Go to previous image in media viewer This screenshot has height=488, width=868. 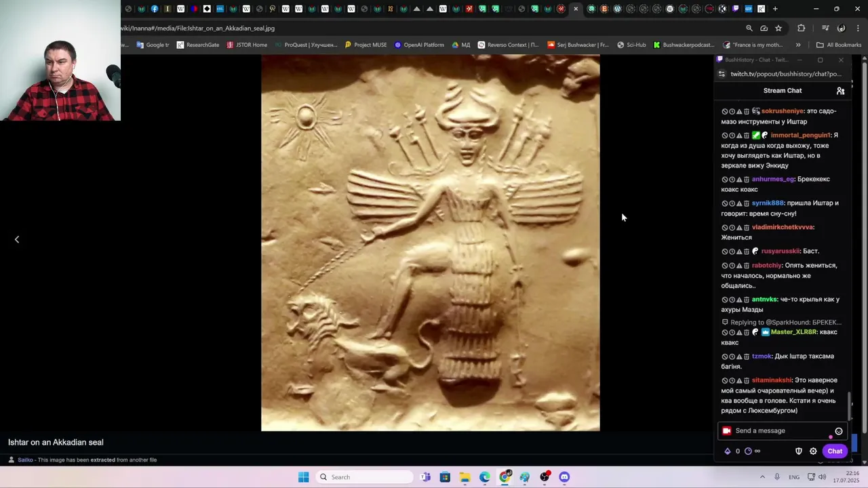17,239
